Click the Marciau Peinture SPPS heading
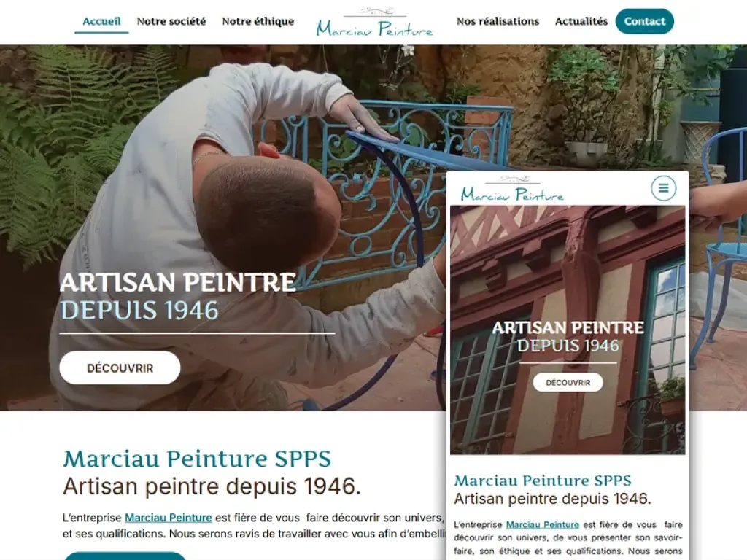 point(197,459)
